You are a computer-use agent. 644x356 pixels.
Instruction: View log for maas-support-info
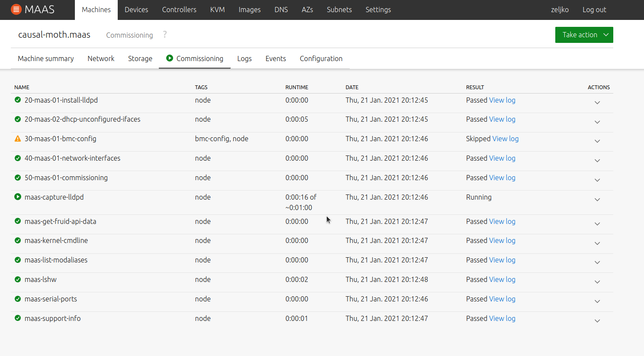tap(502, 318)
